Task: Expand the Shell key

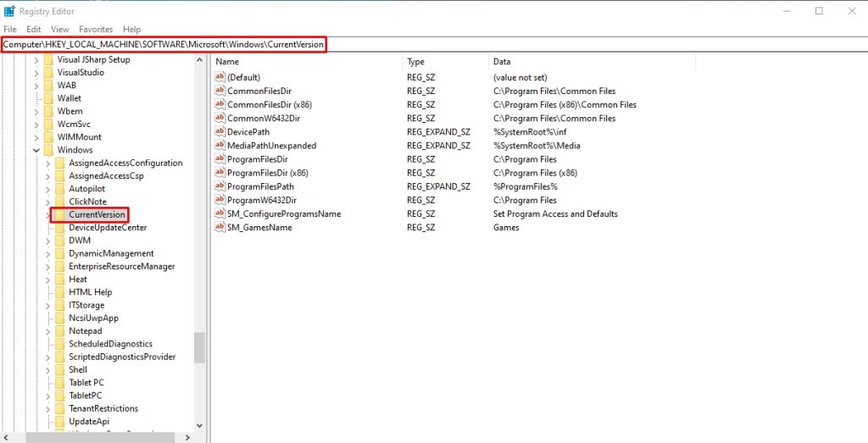Action: [x=48, y=369]
